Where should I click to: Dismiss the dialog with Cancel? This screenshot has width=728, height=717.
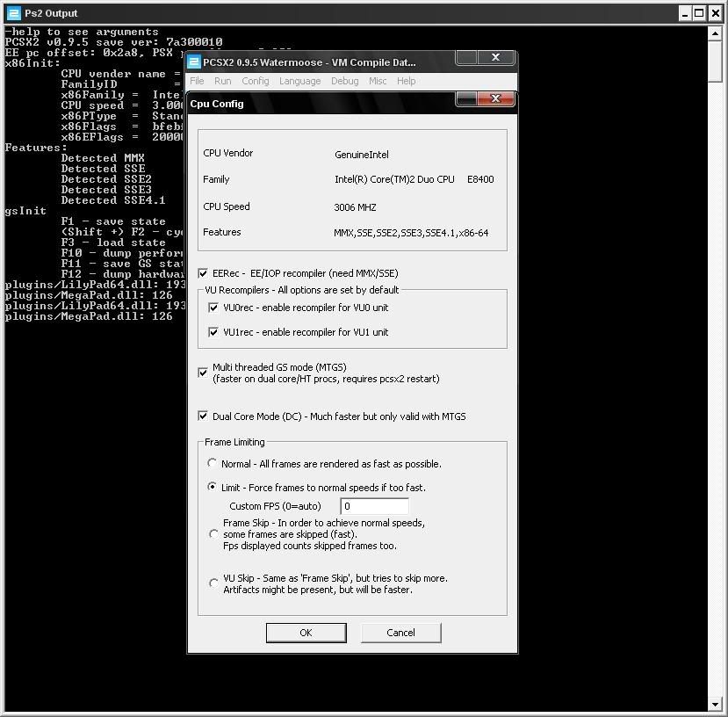(400, 632)
